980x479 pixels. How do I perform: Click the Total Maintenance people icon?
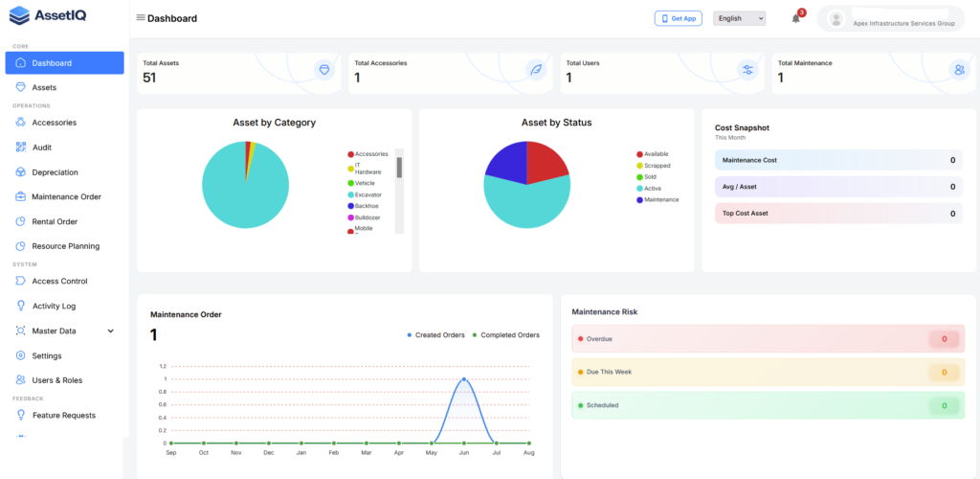[959, 69]
